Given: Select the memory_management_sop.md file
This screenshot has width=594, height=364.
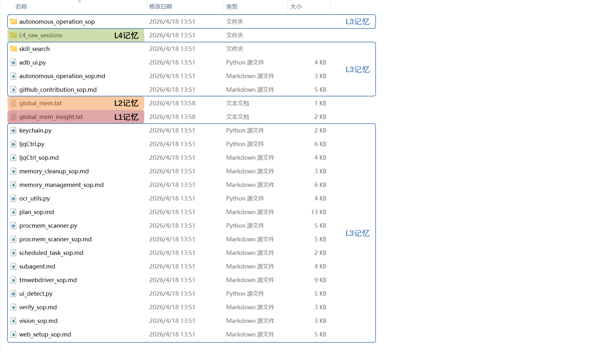Looking at the screenshot, I should click(x=61, y=185).
